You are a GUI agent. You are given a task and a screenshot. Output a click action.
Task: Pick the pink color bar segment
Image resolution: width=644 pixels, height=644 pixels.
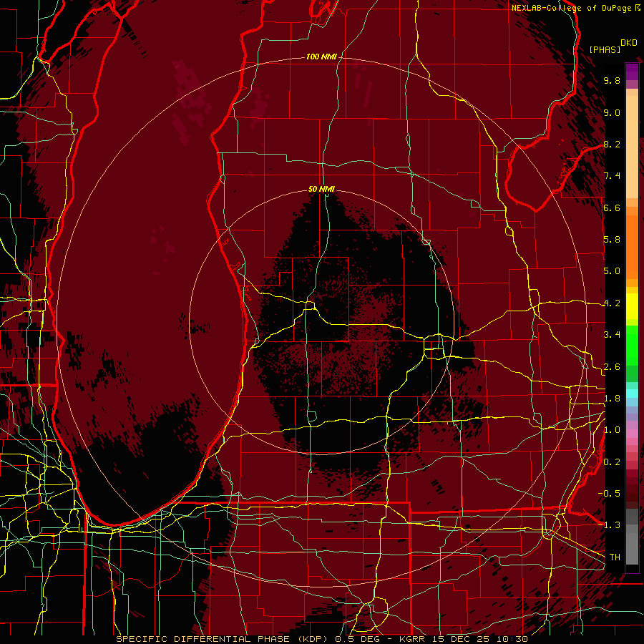(632, 434)
